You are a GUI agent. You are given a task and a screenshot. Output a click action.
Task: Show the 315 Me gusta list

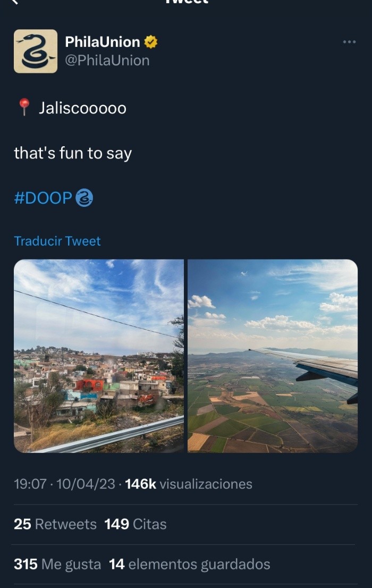(x=57, y=564)
